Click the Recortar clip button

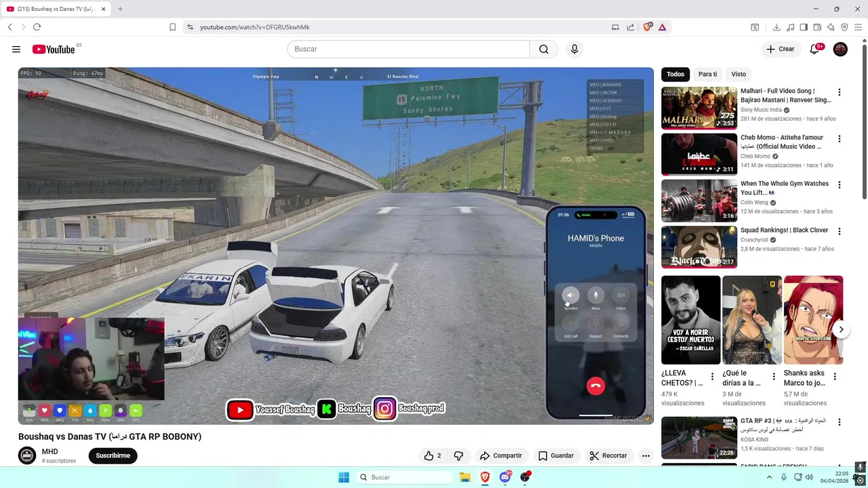(608, 455)
